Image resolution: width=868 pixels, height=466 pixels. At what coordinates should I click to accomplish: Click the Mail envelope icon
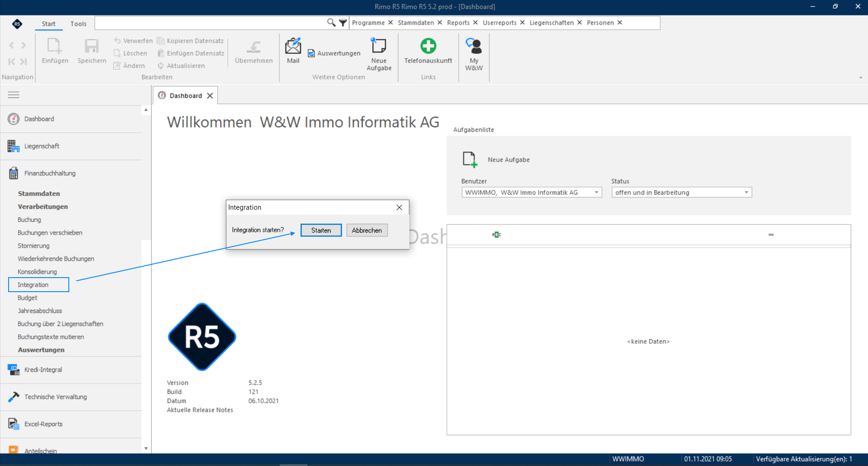(293, 46)
